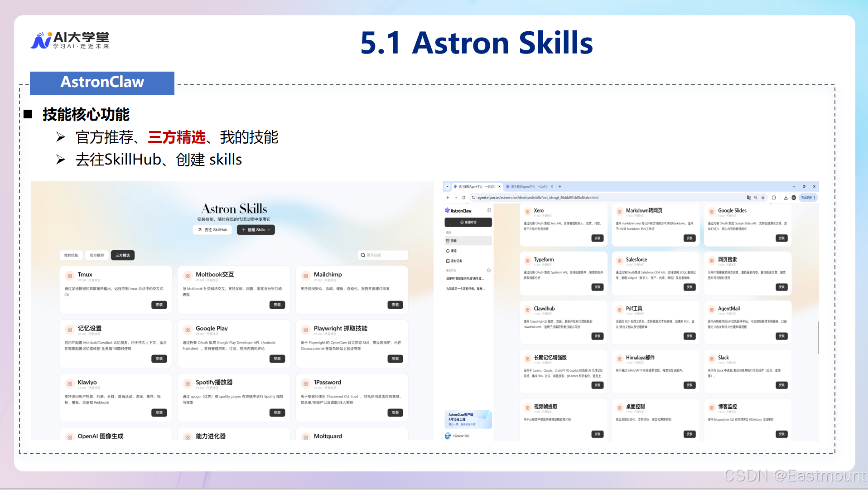Click the AstronClaw客户端 promo banner
Viewport: 868px width, 490px height.
click(x=468, y=419)
